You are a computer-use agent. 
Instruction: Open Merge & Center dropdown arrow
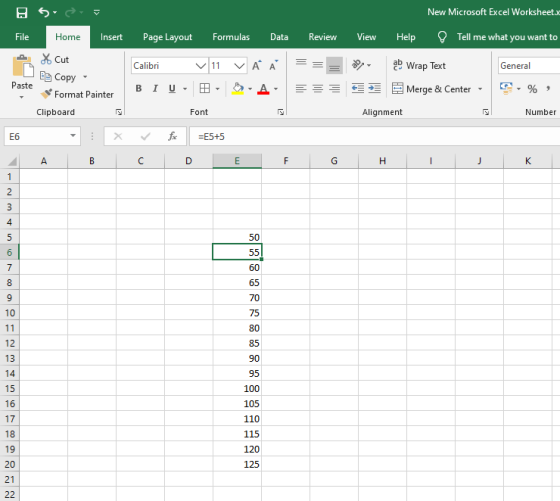point(480,89)
